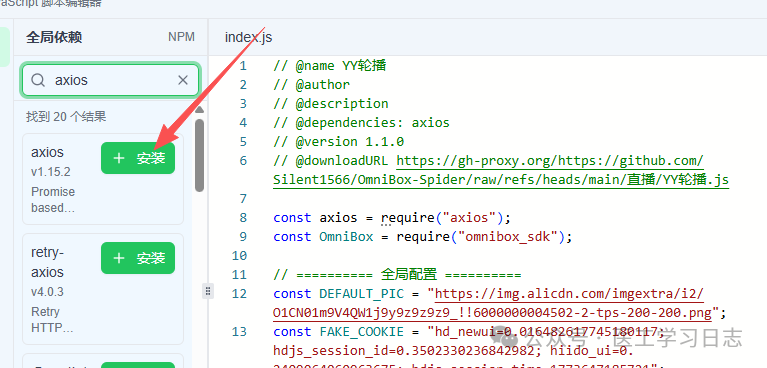Click the const axios require line
This screenshot has height=368, width=767.
pos(392,217)
